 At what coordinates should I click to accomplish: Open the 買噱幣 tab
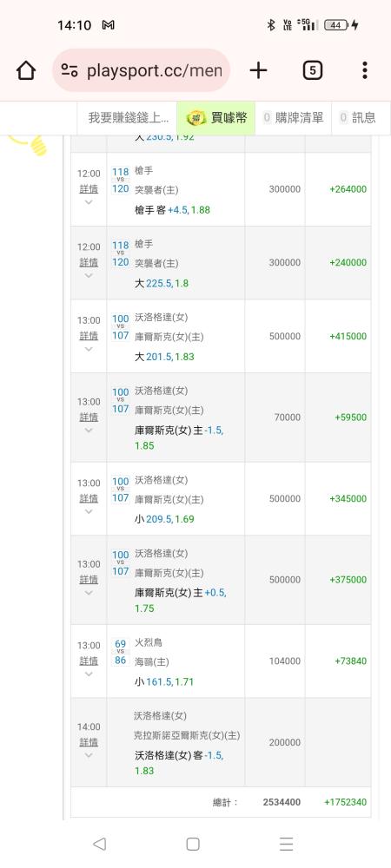tap(216, 117)
